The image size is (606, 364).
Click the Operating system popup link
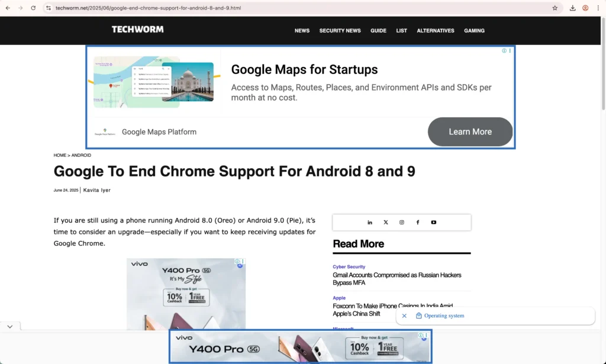tap(444, 315)
